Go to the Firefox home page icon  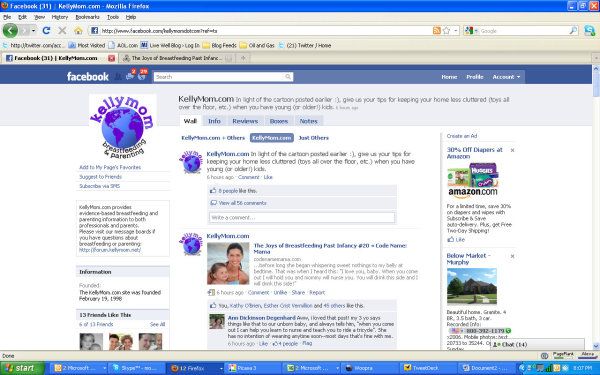78,31
